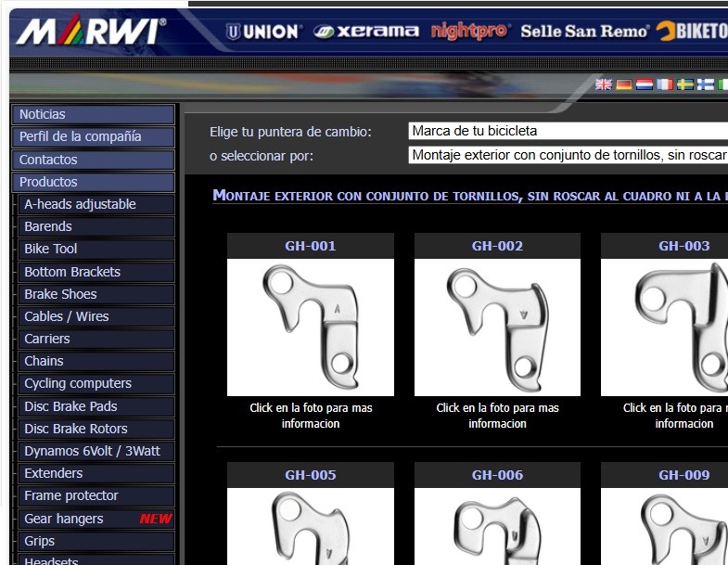Switch language using the UK flag

coord(604,84)
